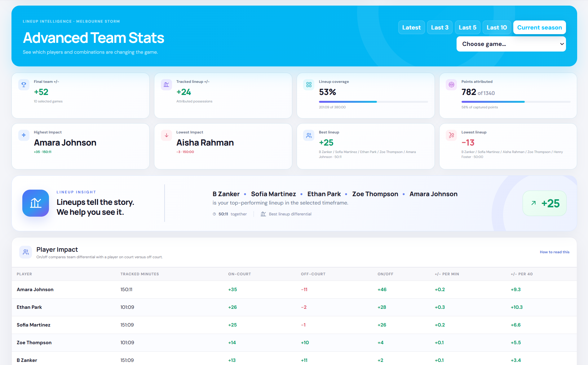This screenshot has height=365, width=588.
Task: Click B Zanker in the Player Impact table
Action: 27,360
